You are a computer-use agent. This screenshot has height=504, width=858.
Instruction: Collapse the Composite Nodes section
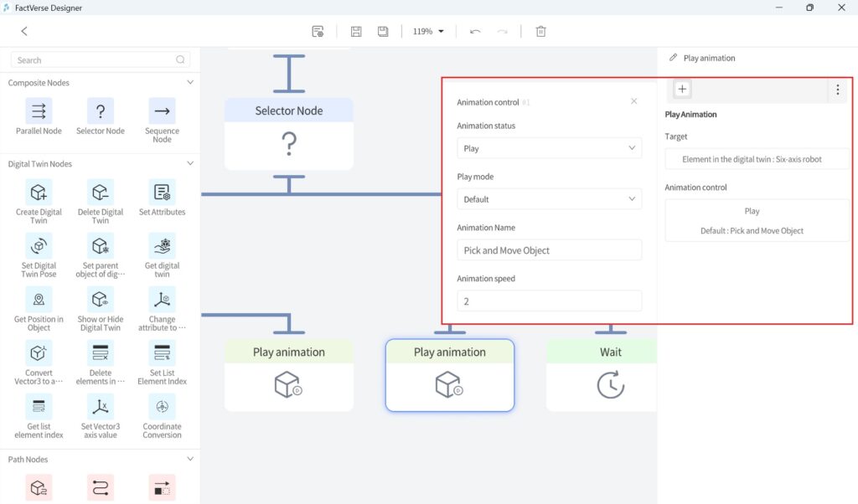(190, 83)
